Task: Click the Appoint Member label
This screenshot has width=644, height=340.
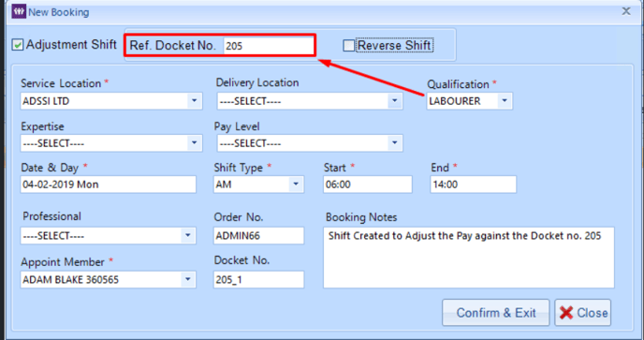Action: tap(63, 262)
